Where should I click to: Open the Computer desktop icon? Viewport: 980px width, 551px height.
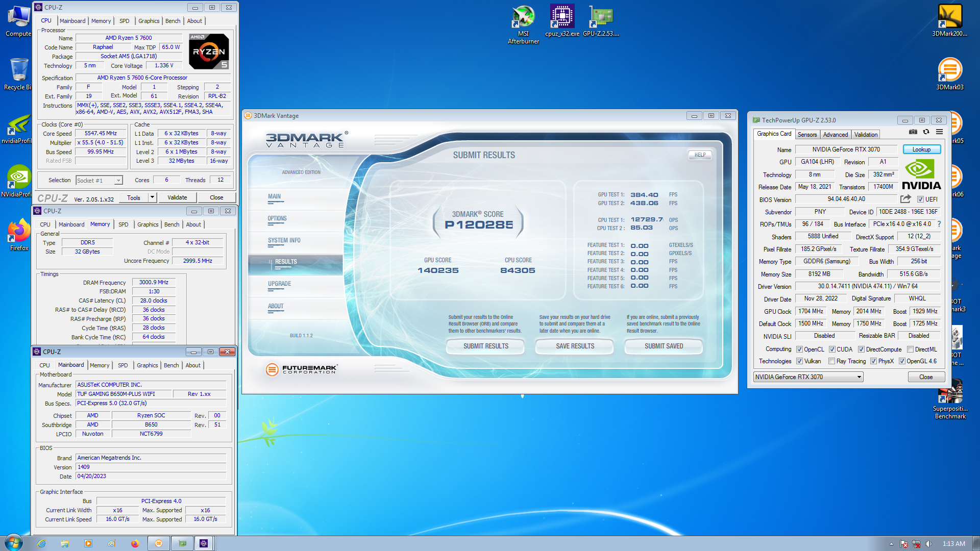(19, 21)
